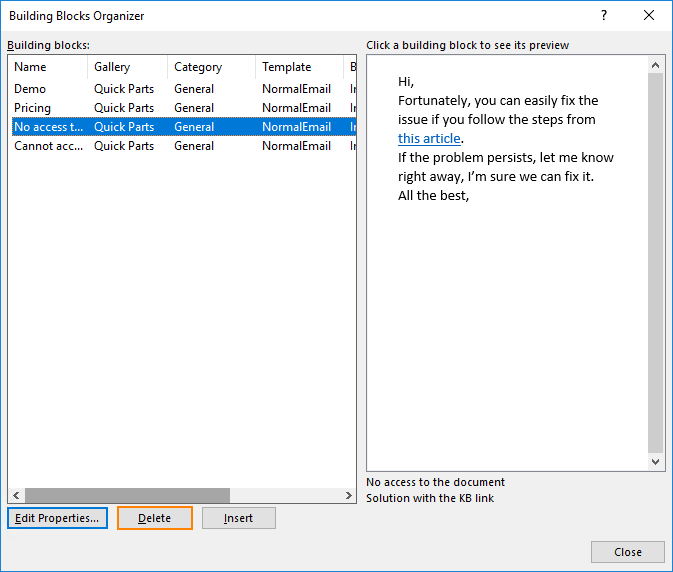Select the "No access t..." row
Viewport: 673px width, 572px height.
click(x=184, y=127)
